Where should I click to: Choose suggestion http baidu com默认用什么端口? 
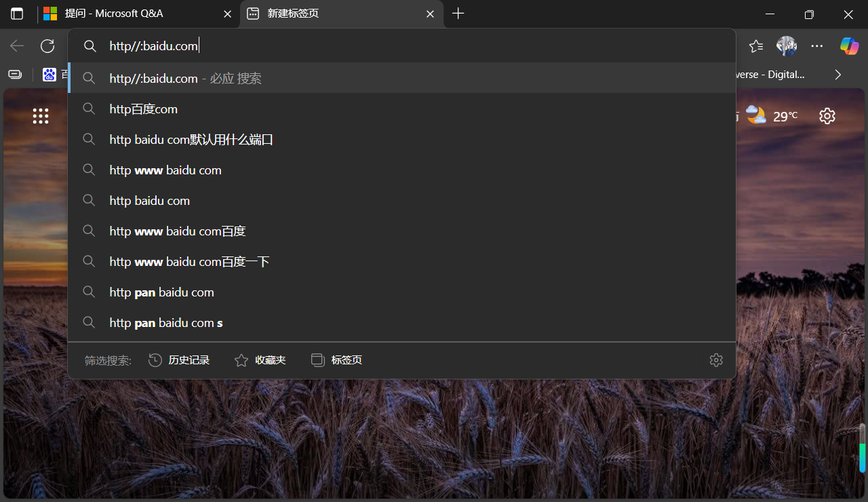click(x=402, y=140)
